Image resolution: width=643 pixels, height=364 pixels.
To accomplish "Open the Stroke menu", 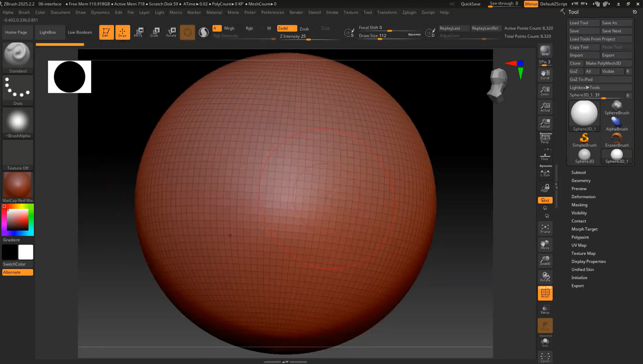I will coord(332,12).
